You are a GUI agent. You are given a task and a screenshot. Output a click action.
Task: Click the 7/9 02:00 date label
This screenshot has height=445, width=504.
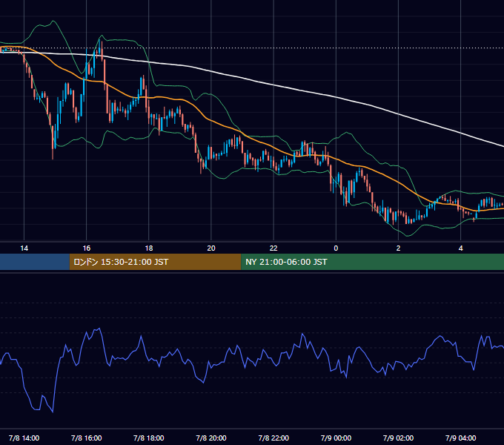[398, 438]
